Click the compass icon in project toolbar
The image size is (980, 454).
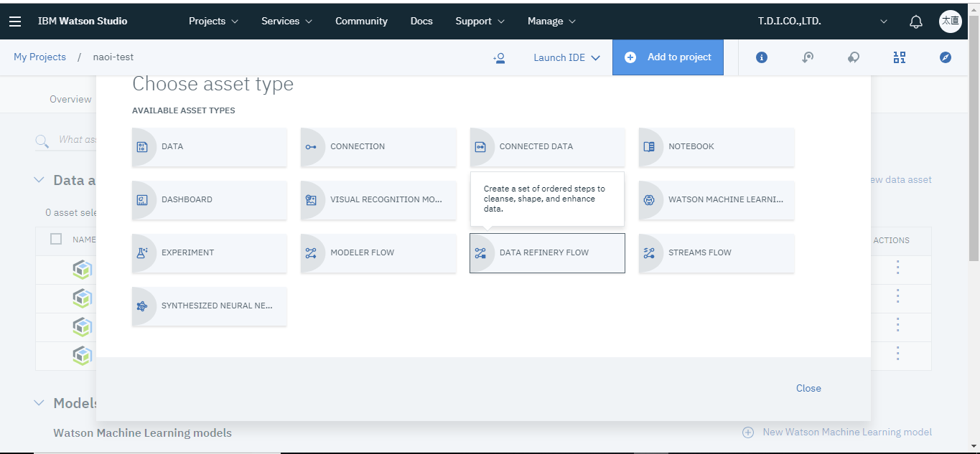pyautogui.click(x=946, y=57)
